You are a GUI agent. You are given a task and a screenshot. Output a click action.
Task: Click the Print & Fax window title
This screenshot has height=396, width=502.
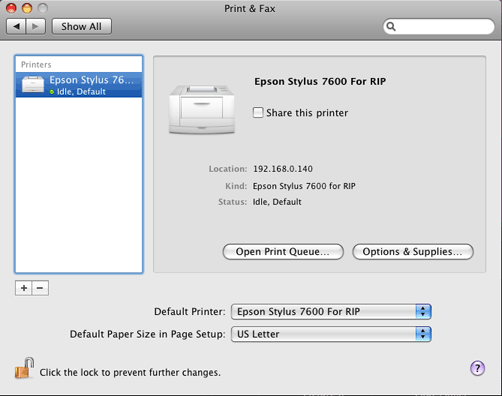pyautogui.click(x=250, y=9)
